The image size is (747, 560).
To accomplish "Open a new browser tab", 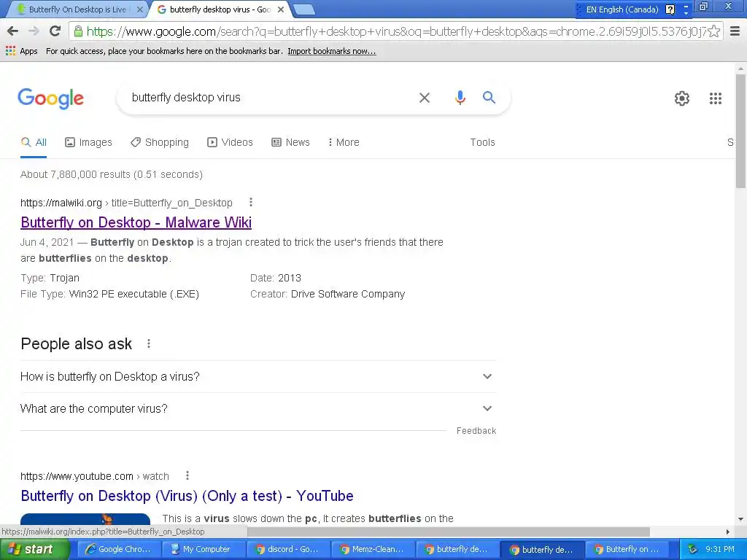I will [303, 9].
